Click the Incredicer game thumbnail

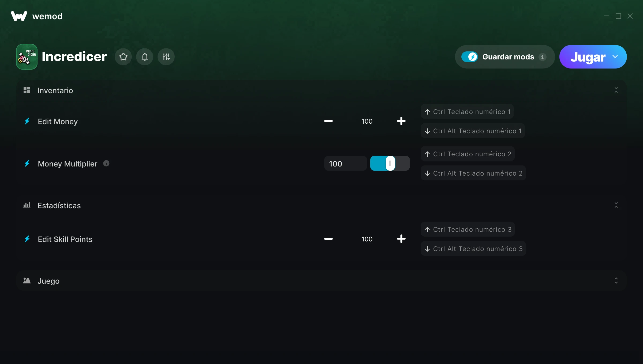(x=27, y=57)
